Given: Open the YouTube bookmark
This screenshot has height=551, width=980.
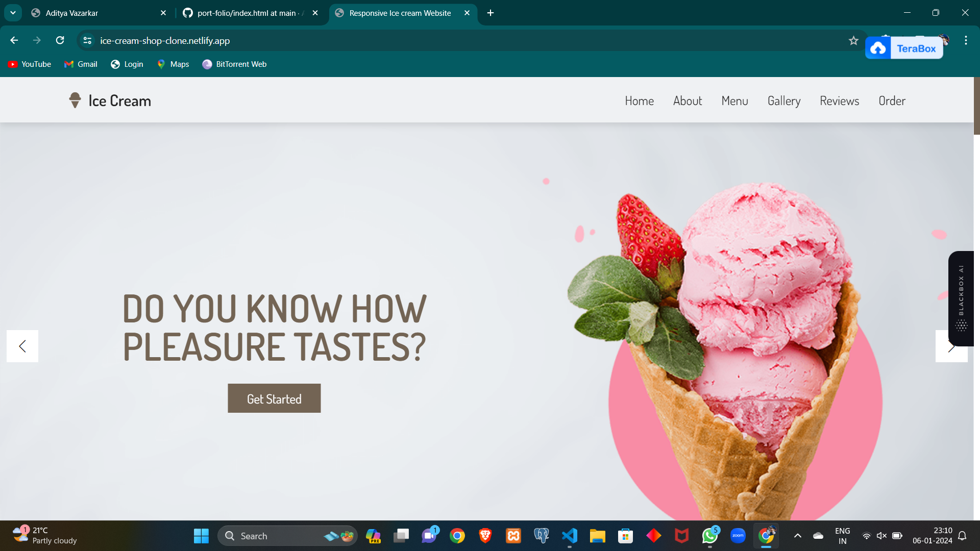Looking at the screenshot, I should point(30,64).
